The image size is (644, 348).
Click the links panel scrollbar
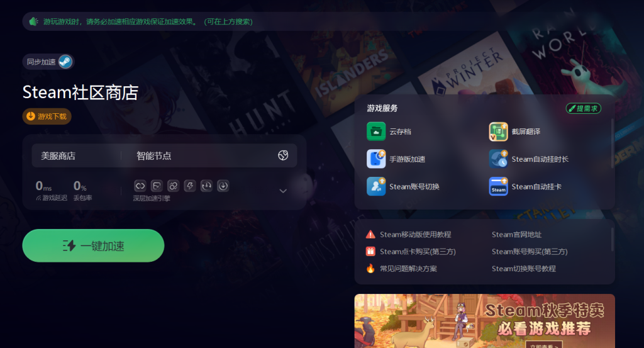tap(612, 239)
